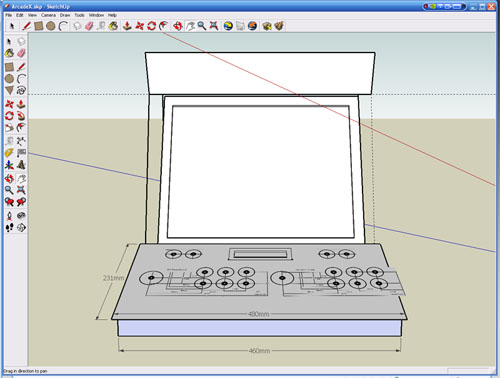Choose the Rectangle tool in top toolbar
The width and height of the screenshot is (500, 378).
(x=39, y=26)
